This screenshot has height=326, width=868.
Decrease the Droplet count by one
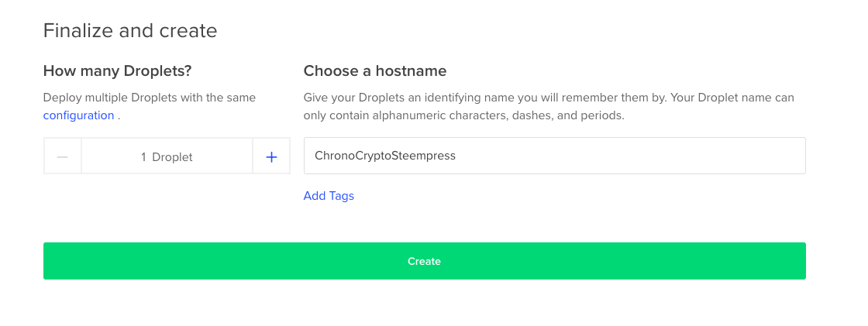[x=63, y=156]
